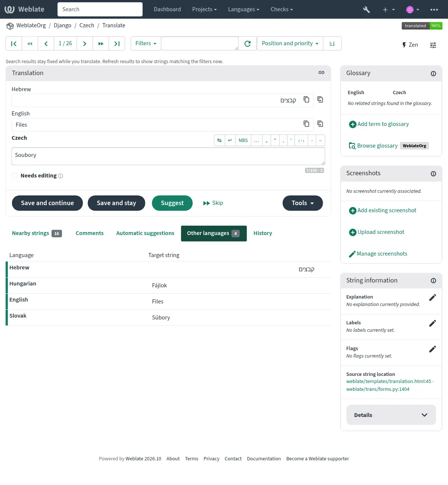Expand the Projects menu
448x485 pixels.
point(205,9)
